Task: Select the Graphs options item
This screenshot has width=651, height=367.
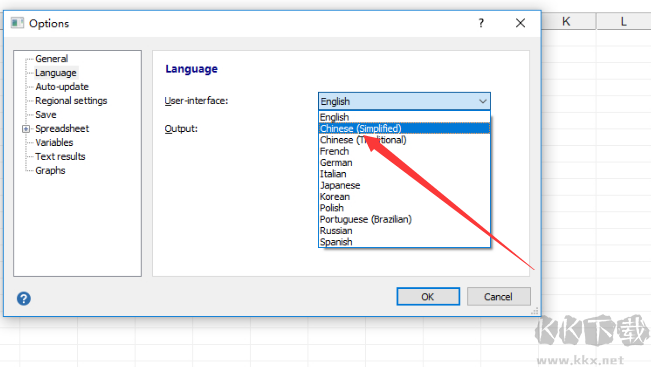Action: [50, 170]
